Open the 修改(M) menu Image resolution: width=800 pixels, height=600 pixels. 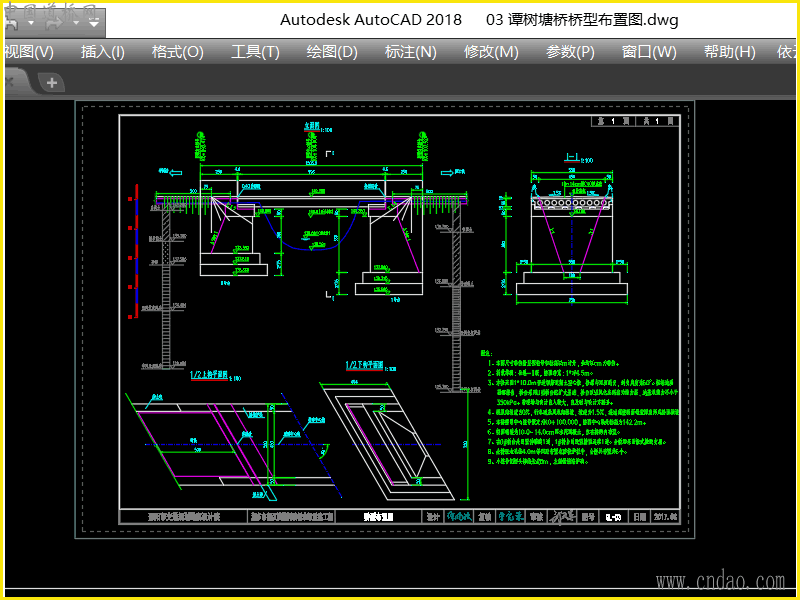click(x=491, y=52)
